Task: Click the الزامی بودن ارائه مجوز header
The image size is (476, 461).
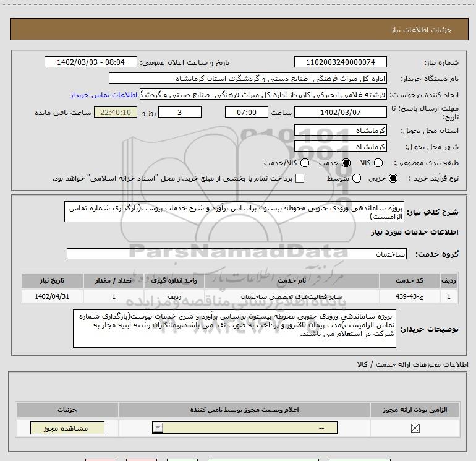Action: pos(415,410)
